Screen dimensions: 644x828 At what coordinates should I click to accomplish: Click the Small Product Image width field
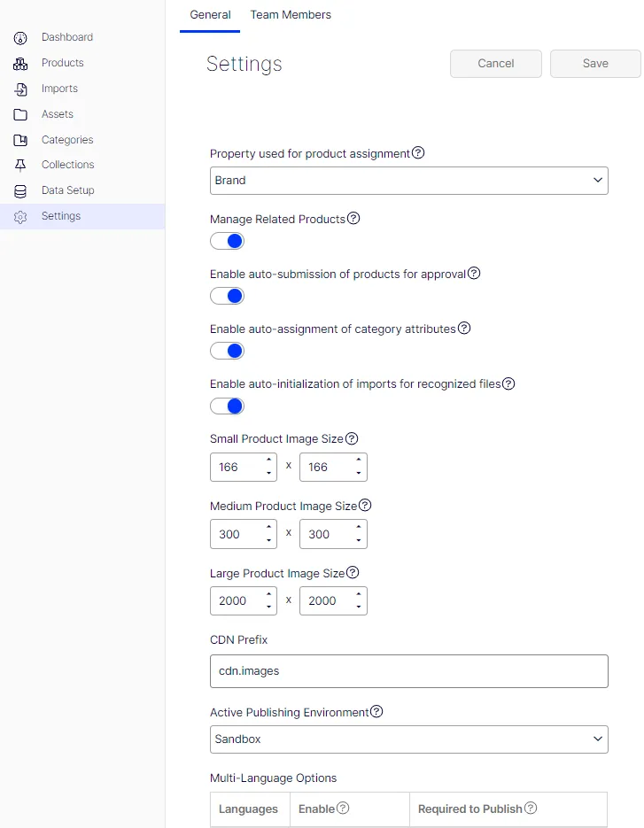pos(244,467)
